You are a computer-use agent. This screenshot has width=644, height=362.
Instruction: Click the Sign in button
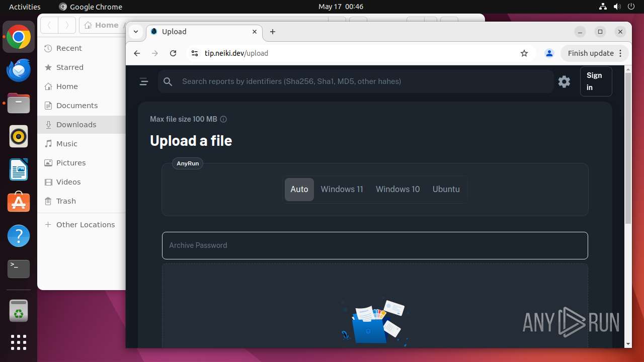(x=596, y=81)
